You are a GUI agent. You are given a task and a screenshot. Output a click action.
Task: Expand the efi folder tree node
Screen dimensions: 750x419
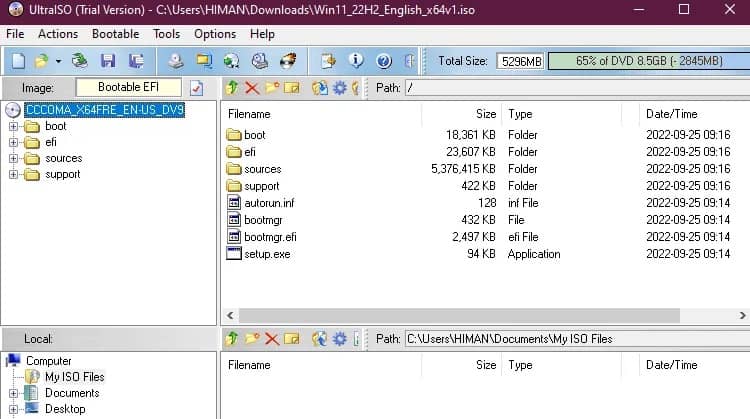13,143
